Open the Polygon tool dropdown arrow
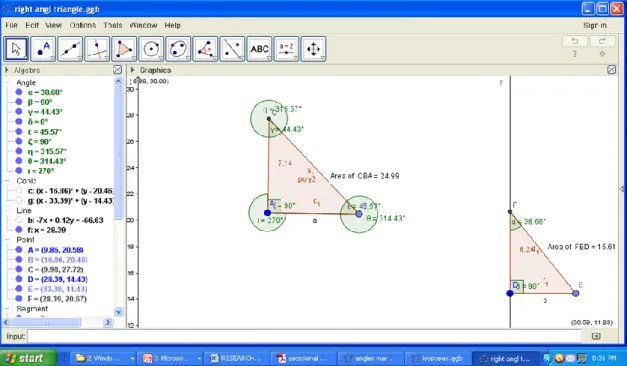This screenshot has width=627, height=366. coord(134,58)
